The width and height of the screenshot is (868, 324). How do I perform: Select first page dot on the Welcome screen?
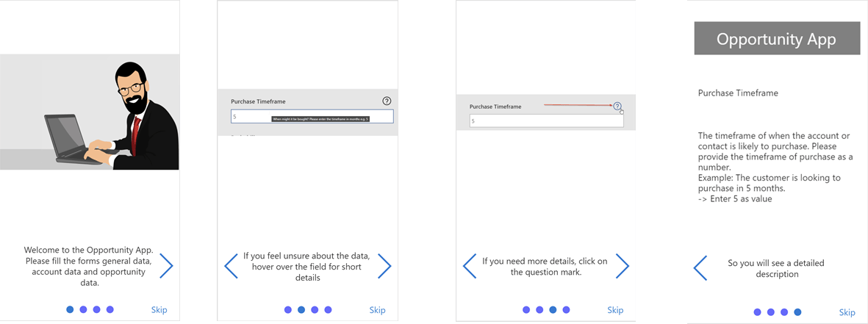70,310
